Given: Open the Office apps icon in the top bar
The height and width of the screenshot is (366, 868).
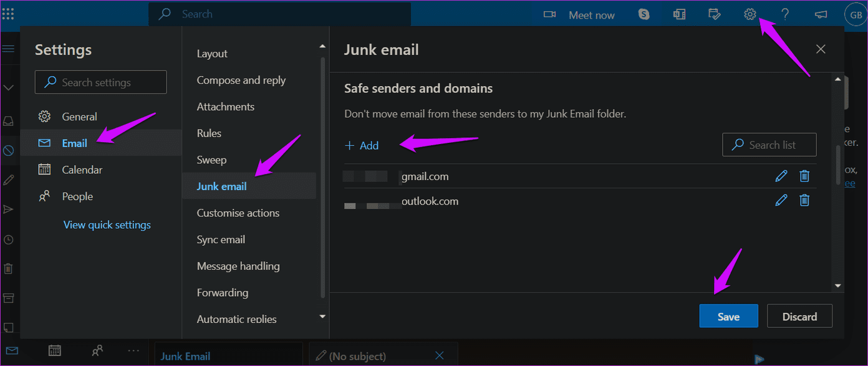Looking at the screenshot, I should 680,14.
